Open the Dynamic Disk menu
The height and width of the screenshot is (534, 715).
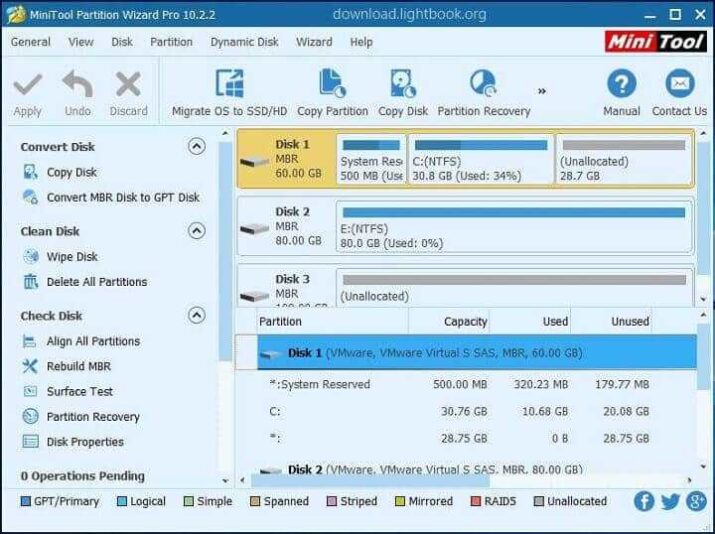pyautogui.click(x=244, y=42)
